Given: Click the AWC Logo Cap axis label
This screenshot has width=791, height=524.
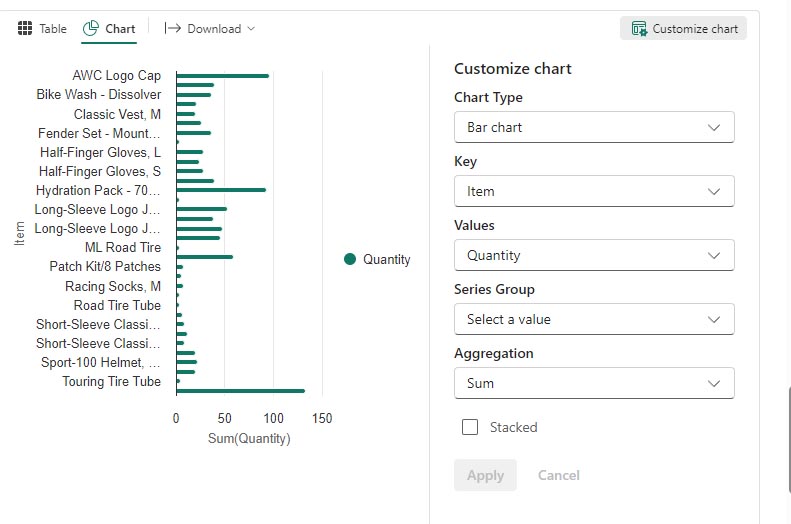Looking at the screenshot, I should point(117,76).
